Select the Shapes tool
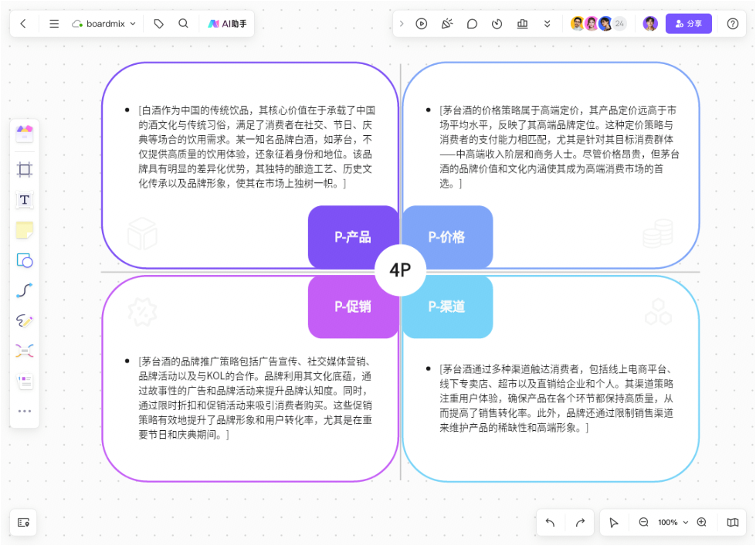The height and width of the screenshot is (546, 756). 25,260
